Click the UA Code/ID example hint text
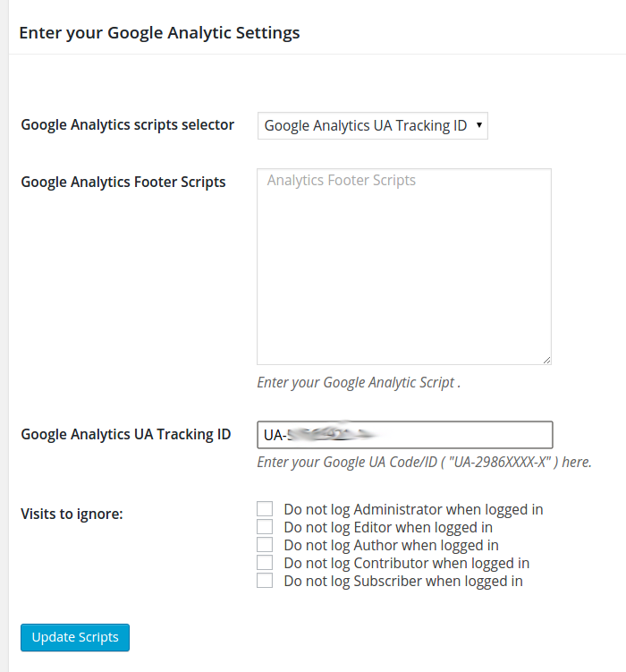 (x=424, y=463)
